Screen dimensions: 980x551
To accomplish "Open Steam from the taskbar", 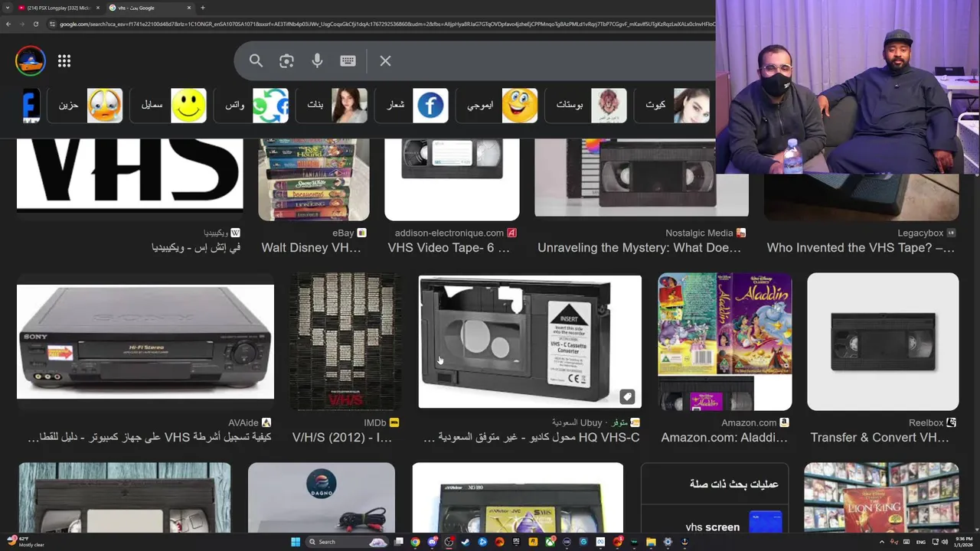I will click(x=465, y=542).
